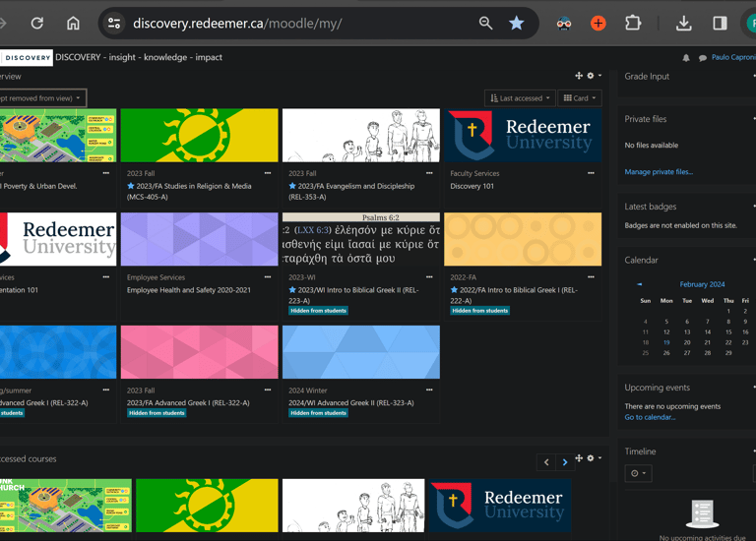
Task: Click Manage private files link
Action: coord(659,172)
